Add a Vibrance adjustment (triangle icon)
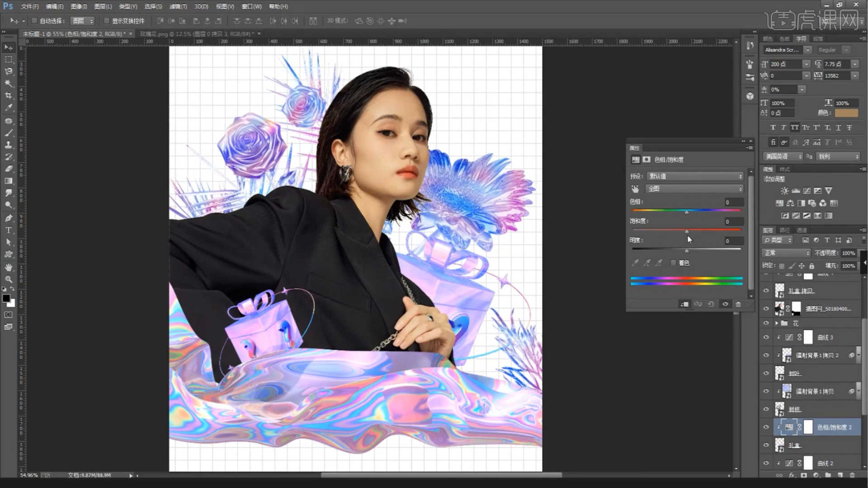Image resolution: width=868 pixels, height=488 pixels. click(x=828, y=191)
